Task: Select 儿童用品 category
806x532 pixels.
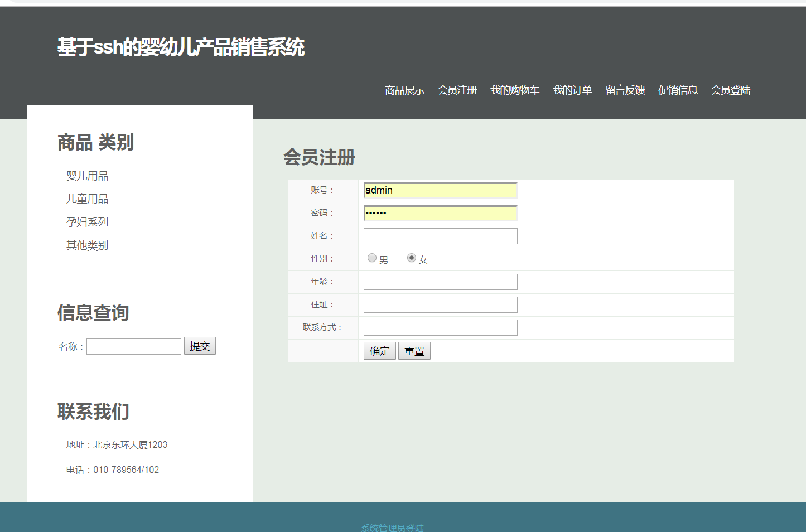Action: click(x=88, y=199)
